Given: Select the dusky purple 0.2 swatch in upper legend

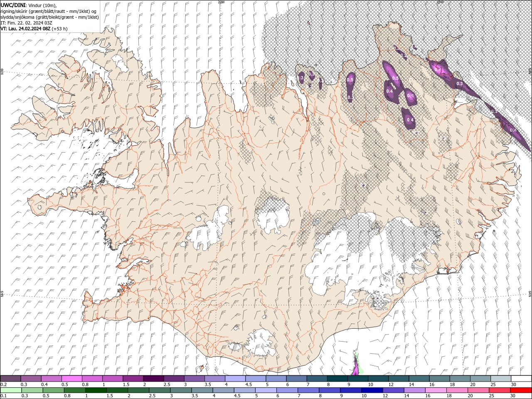Looking at the screenshot, I should tap(10, 379).
